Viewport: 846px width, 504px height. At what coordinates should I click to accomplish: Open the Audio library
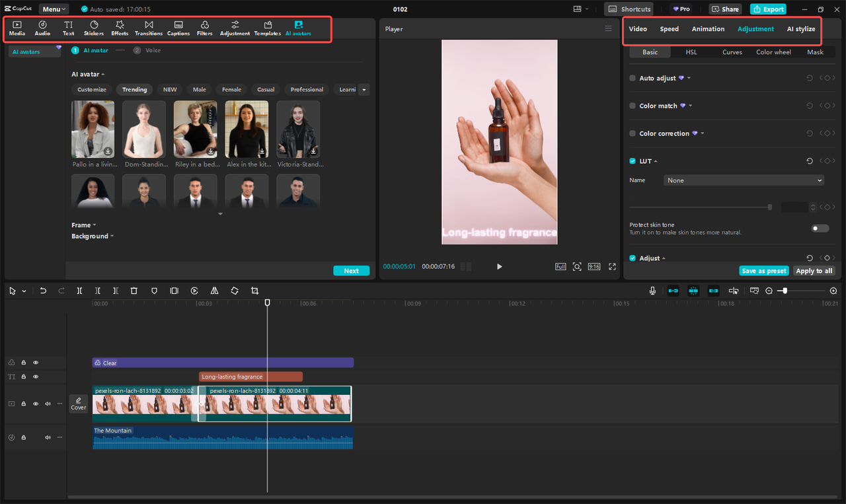(x=42, y=28)
